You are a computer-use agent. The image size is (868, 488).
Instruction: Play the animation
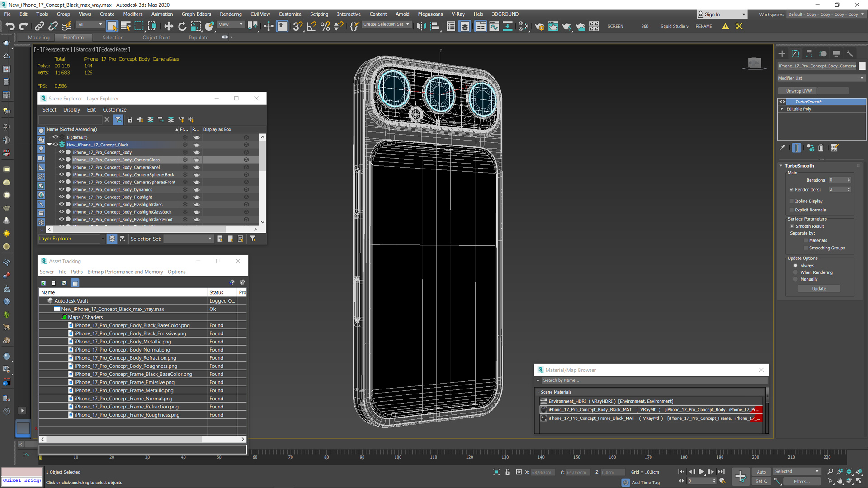(x=701, y=472)
